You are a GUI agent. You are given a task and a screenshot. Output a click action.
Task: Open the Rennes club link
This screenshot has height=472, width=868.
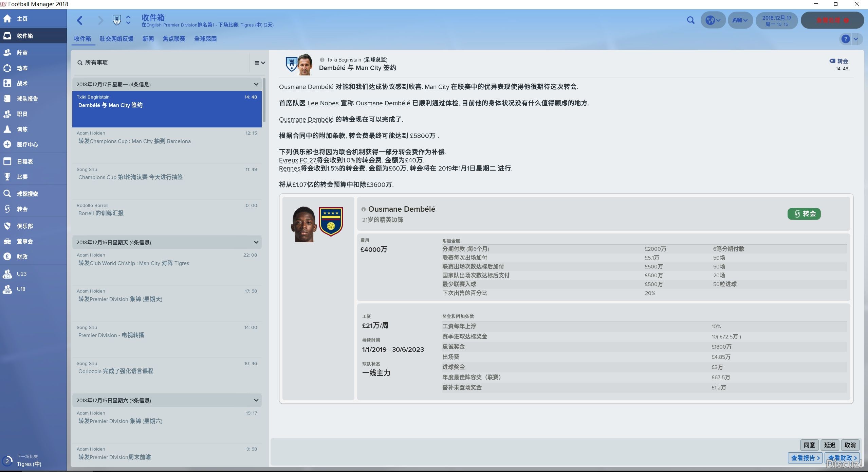pyautogui.click(x=290, y=169)
